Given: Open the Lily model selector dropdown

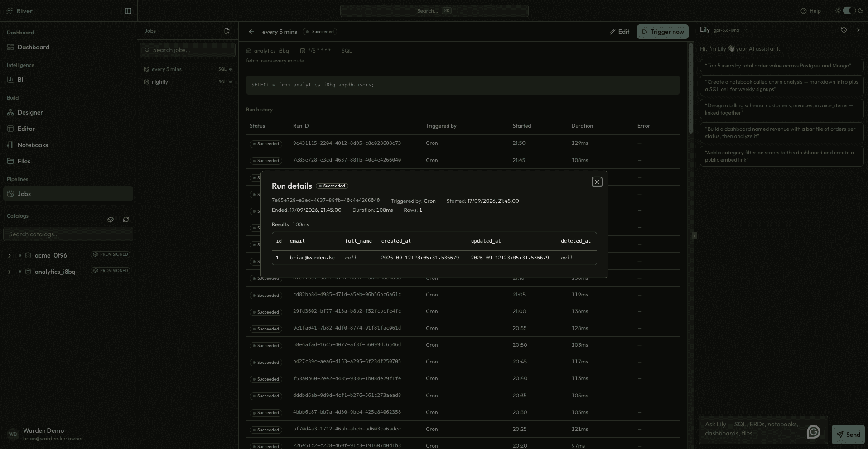Looking at the screenshot, I should 730,30.
